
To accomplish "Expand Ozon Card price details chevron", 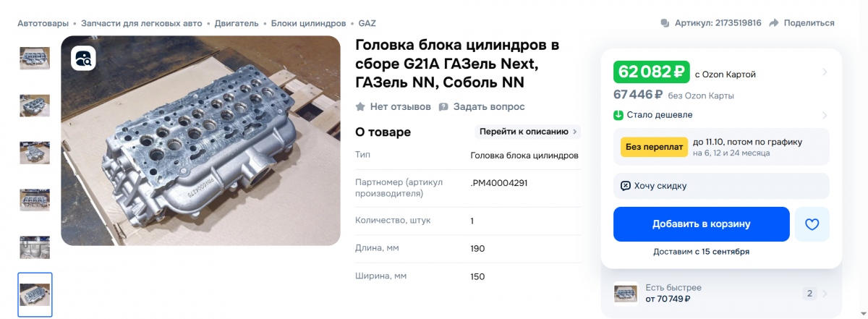I will click(825, 72).
